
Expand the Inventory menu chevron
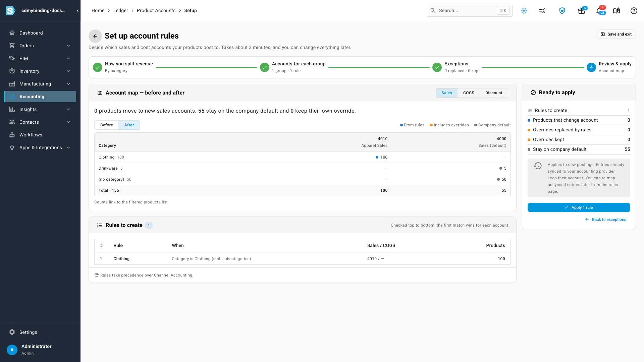68,71
